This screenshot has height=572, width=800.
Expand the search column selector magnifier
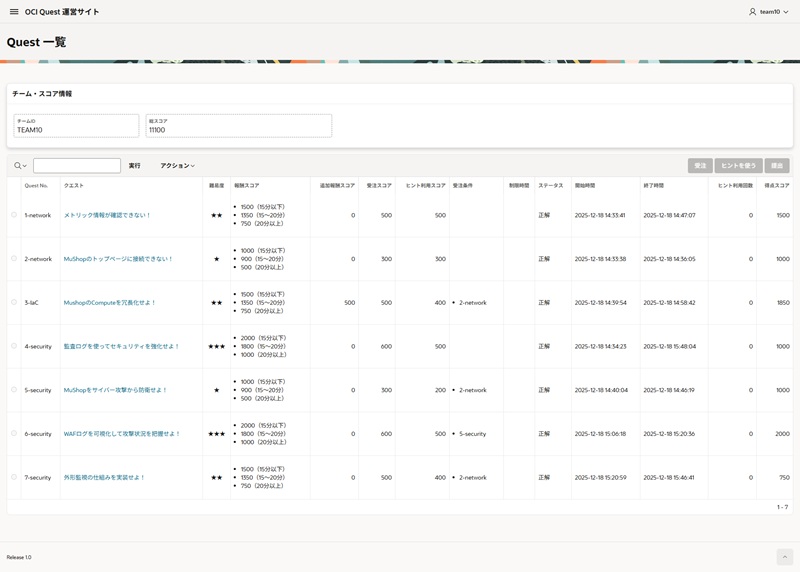pyautogui.click(x=20, y=166)
